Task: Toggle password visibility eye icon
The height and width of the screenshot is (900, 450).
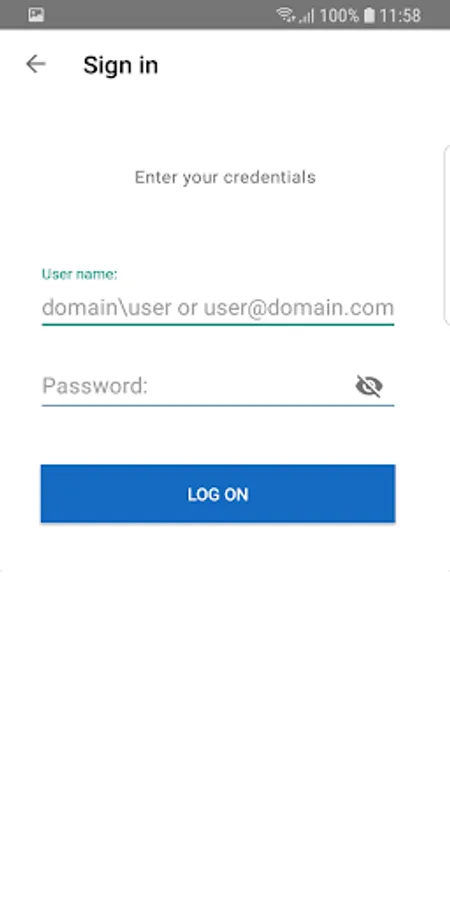Action: pos(369,386)
